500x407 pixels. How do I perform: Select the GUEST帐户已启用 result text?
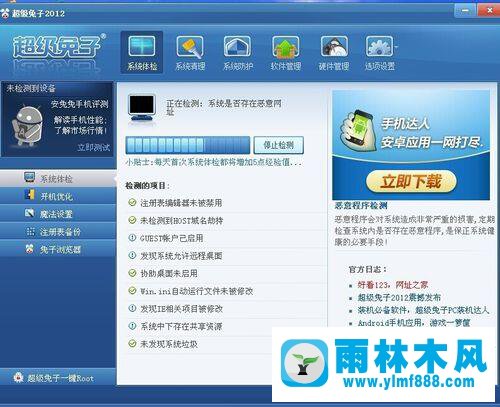click(x=171, y=238)
